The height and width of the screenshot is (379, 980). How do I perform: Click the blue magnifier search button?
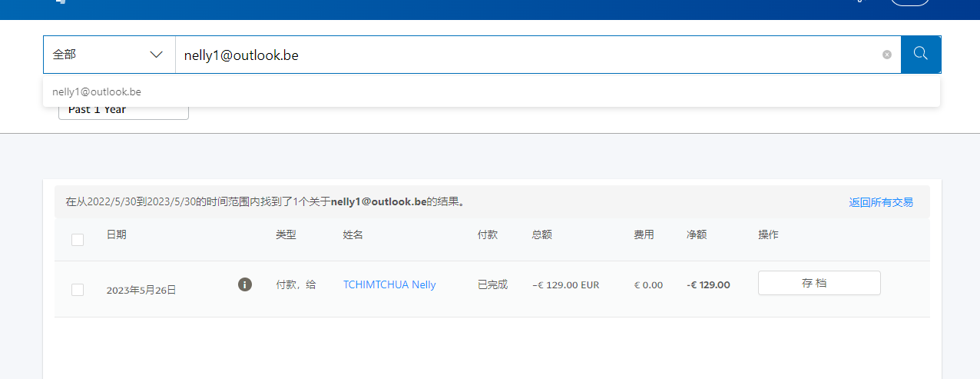921,55
